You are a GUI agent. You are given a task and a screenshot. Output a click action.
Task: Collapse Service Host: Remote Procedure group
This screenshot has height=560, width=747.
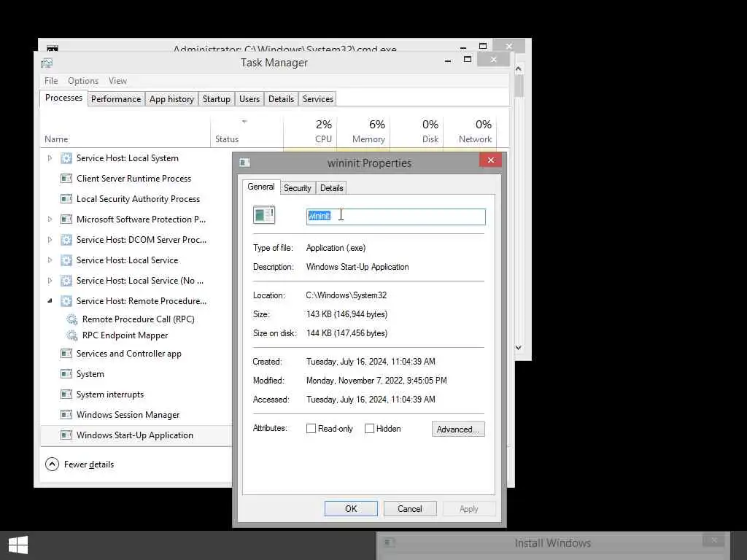(x=50, y=301)
